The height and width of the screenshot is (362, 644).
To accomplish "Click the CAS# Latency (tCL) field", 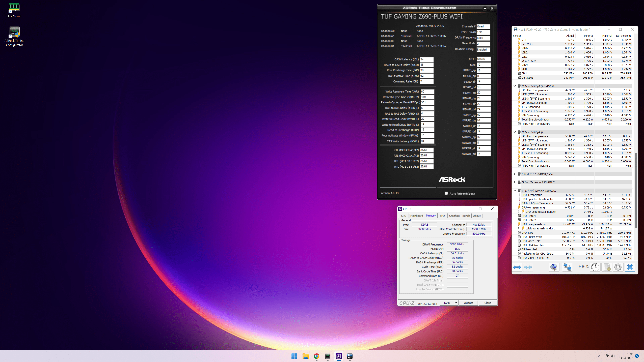I will pos(426,59).
